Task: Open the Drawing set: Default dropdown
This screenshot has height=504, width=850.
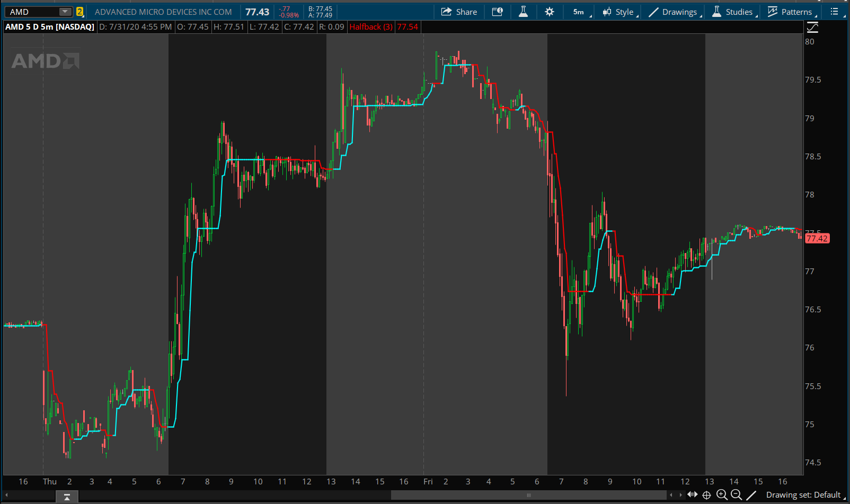Action: click(x=805, y=495)
